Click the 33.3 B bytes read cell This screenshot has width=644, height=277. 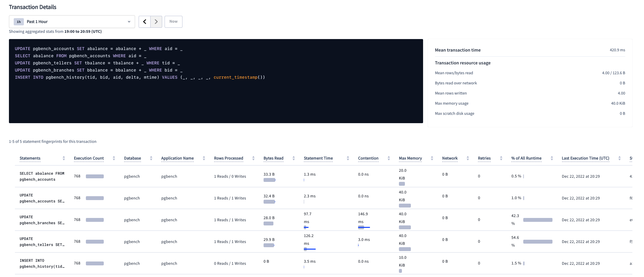click(x=269, y=174)
